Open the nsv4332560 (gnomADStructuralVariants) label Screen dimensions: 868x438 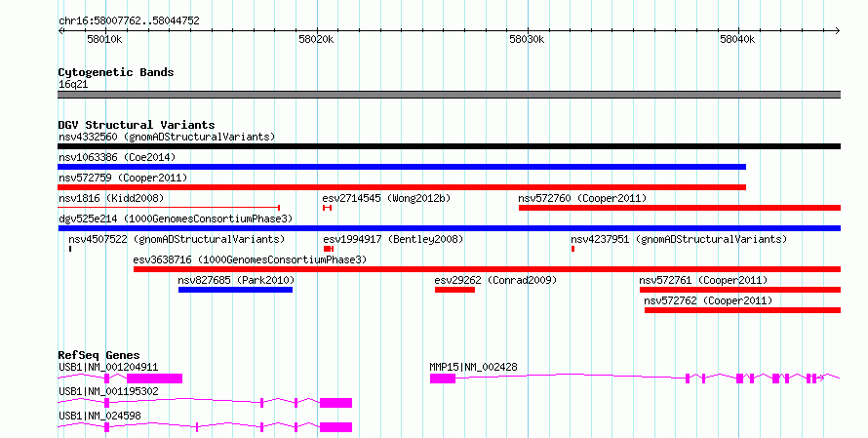pos(167,137)
